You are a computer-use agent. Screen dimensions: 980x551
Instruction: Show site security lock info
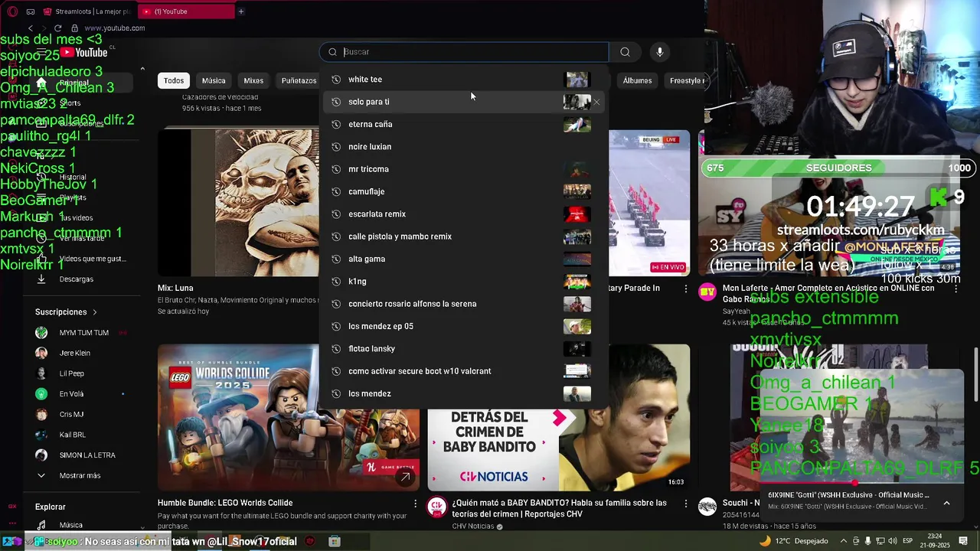point(74,28)
